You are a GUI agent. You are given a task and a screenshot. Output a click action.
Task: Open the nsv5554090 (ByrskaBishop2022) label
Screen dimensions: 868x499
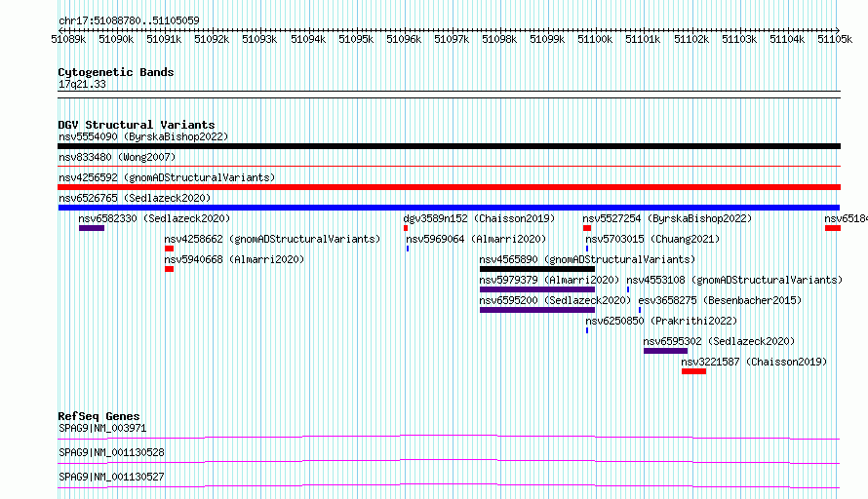143,136
